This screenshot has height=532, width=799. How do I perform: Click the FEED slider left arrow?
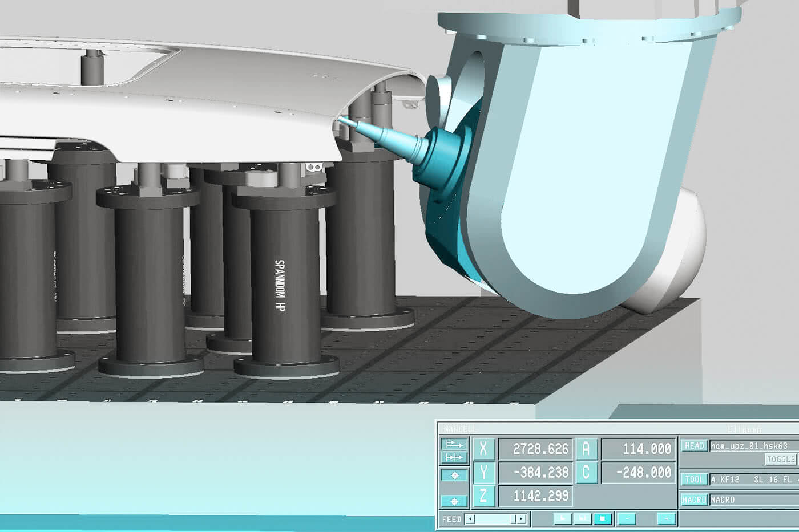tap(470, 519)
